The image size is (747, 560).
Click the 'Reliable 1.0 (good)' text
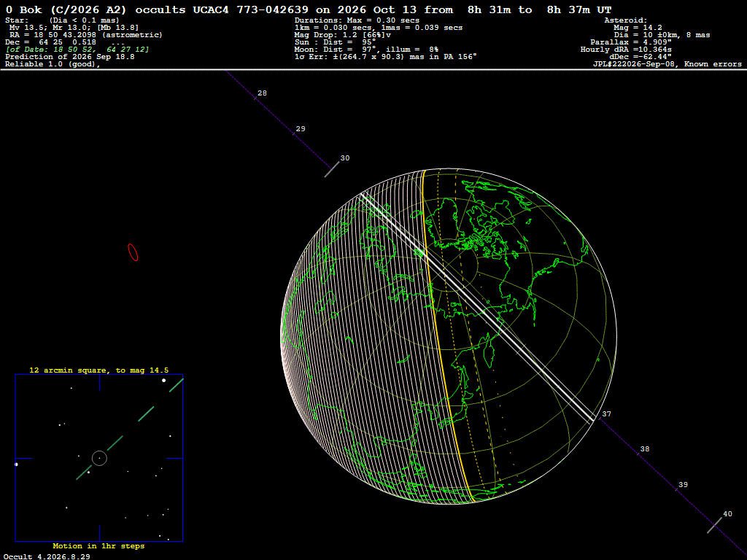tap(53, 64)
